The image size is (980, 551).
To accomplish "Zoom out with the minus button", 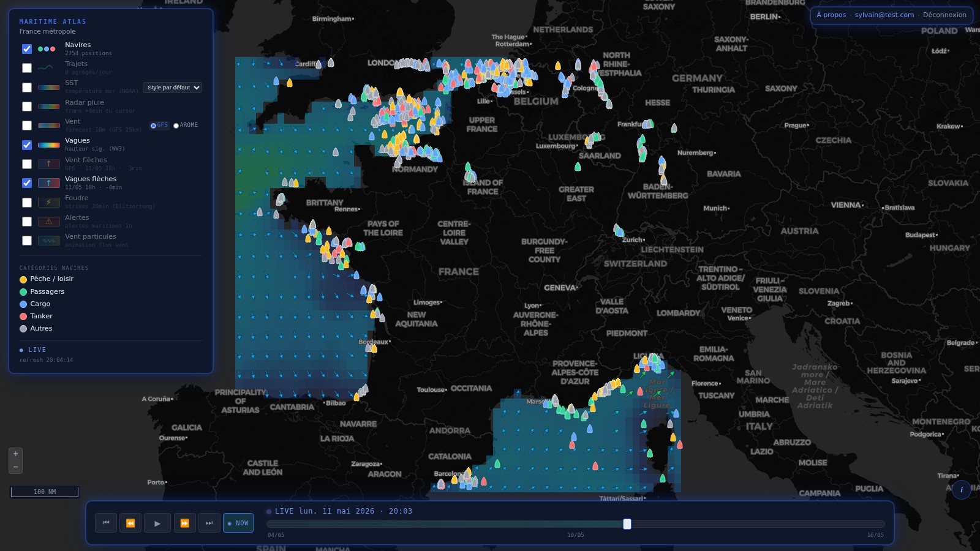I will pyautogui.click(x=16, y=467).
